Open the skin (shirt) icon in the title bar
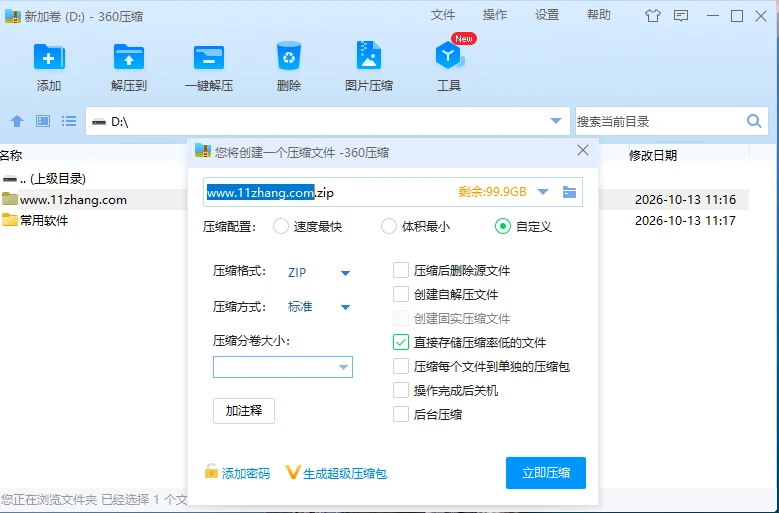This screenshot has height=513, width=779. pos(653,16)
